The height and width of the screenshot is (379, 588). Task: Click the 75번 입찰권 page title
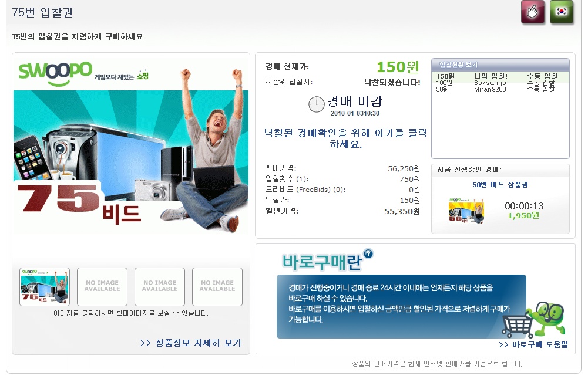42,12
